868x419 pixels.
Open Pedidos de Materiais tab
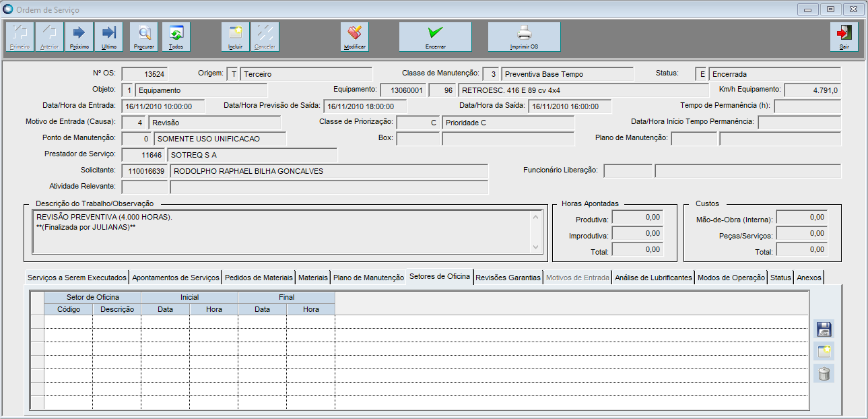[x=259, y=278]
